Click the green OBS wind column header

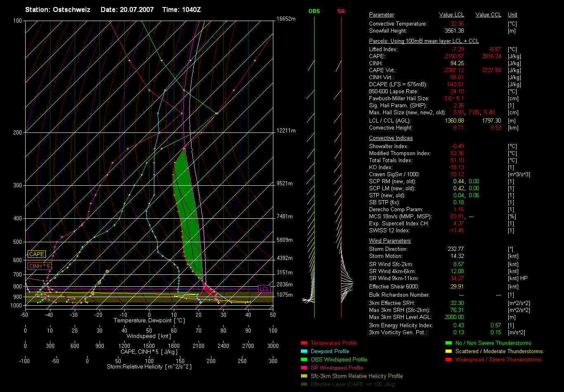(314, 12)
